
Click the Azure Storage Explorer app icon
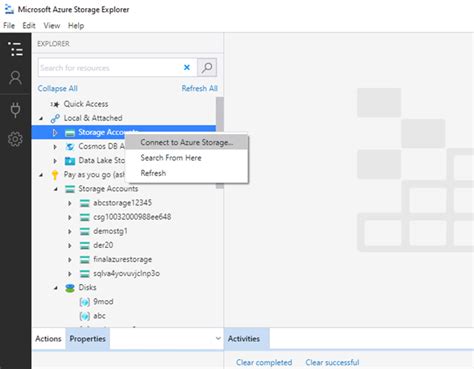coord(9,9)
